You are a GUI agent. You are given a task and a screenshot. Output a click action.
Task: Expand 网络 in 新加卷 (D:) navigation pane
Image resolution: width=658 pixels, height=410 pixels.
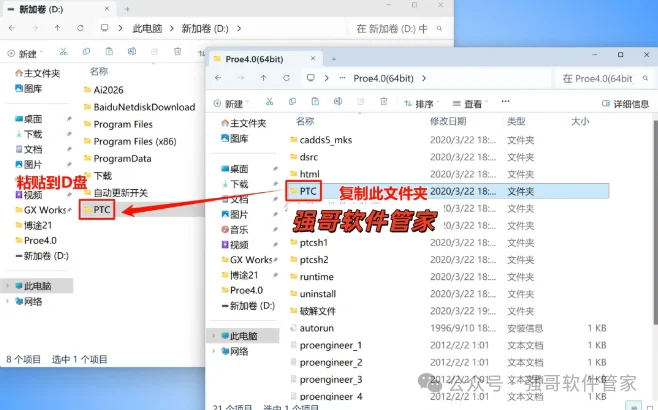click(7, 301)
